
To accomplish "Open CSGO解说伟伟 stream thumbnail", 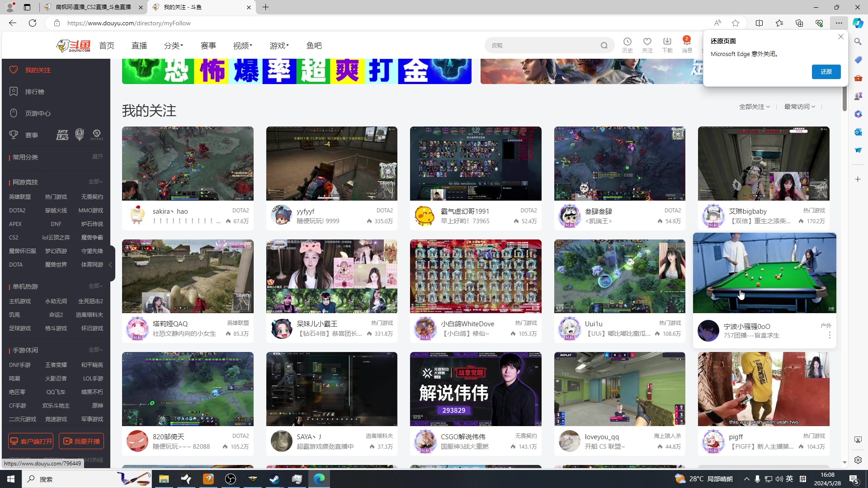I will click(476, 389).
